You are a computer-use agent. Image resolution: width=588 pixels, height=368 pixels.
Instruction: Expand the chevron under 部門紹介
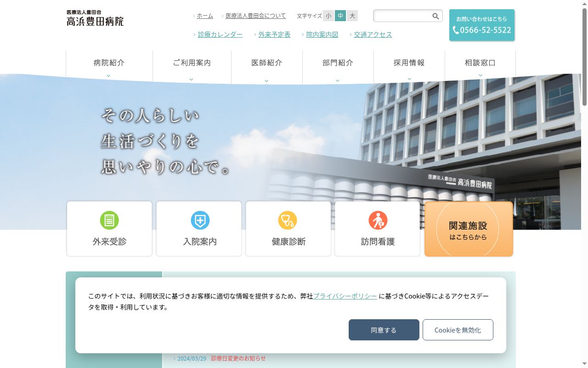click(x=338, y=80)
